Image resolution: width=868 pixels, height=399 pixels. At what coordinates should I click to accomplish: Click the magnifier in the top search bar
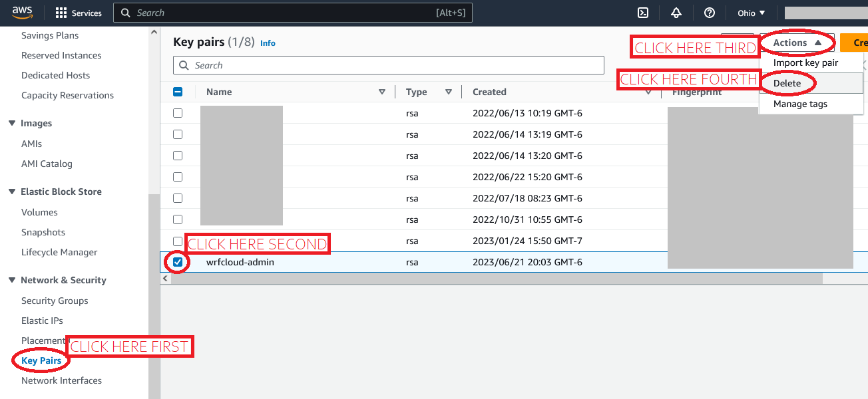[x=126, y=13]
